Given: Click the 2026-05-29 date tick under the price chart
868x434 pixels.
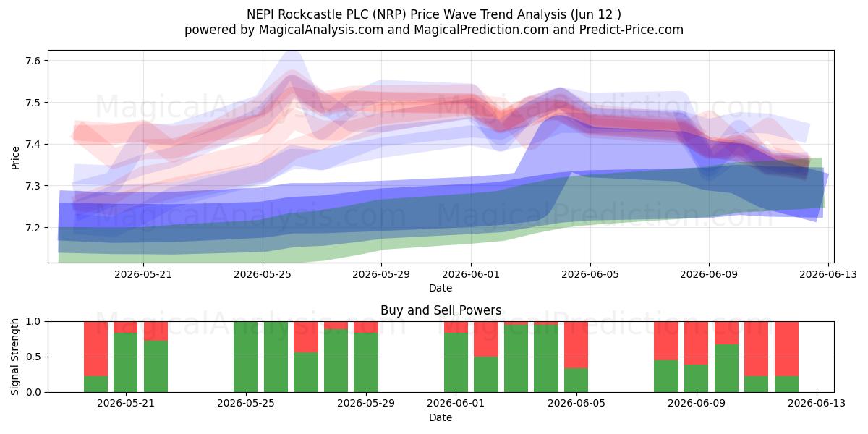Looking at the screenshot, I should pyautogui.click(x=382, y=274).
